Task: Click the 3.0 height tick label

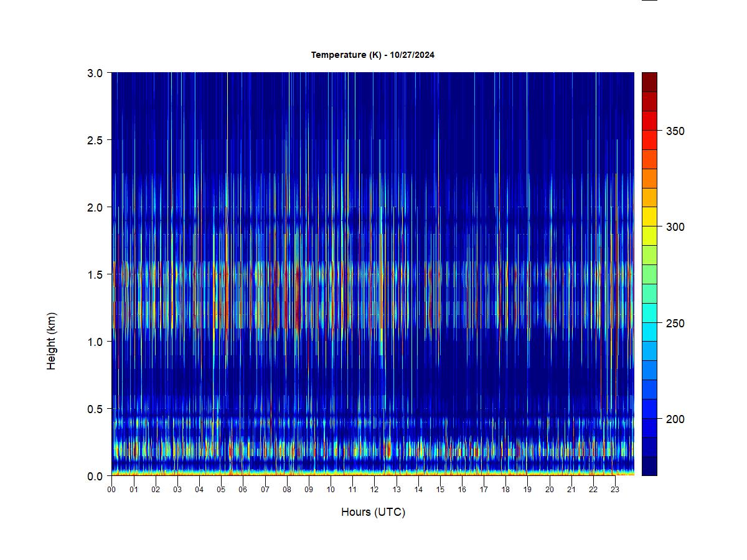Action: tap(95, 73)
